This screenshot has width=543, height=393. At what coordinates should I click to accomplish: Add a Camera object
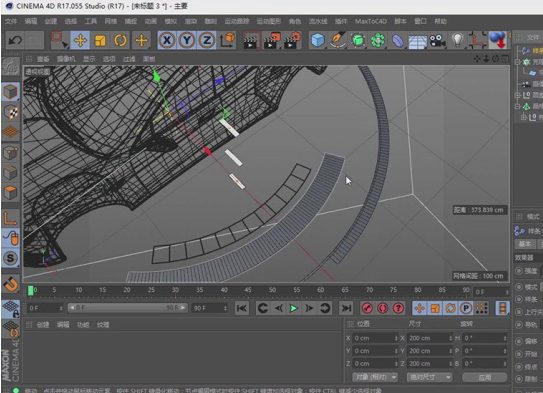click(x=438, y=40)
